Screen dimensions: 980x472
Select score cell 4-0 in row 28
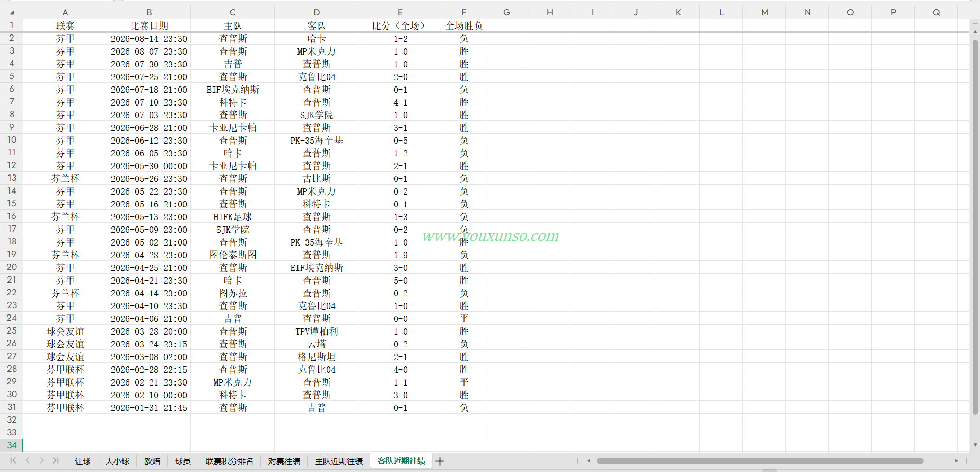coord(400,370)
